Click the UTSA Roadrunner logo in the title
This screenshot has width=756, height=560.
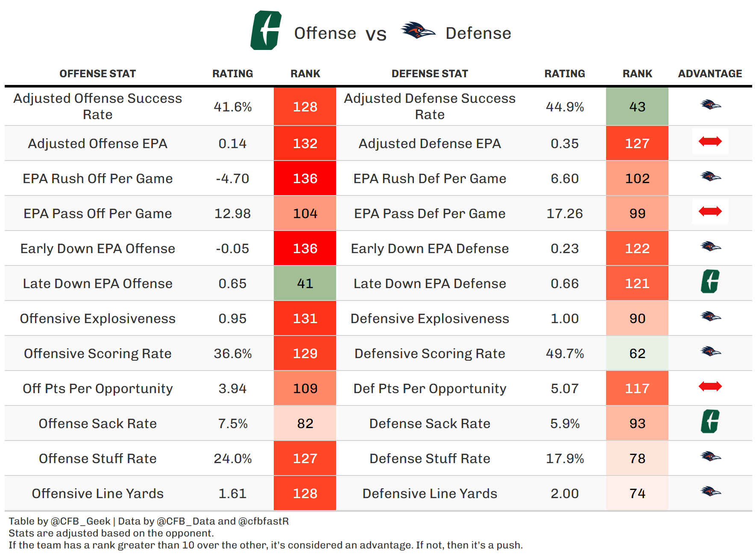coord(418,31)
